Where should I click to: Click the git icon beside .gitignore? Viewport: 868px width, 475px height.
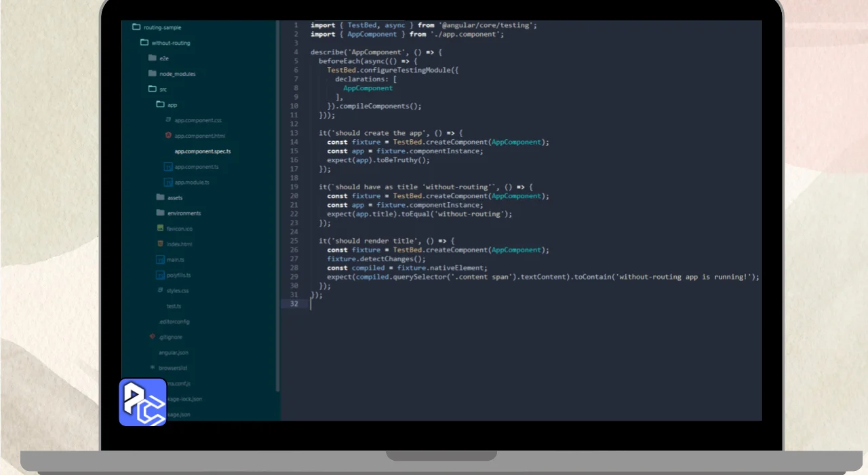pyautogui.click(x=152, y=337)
